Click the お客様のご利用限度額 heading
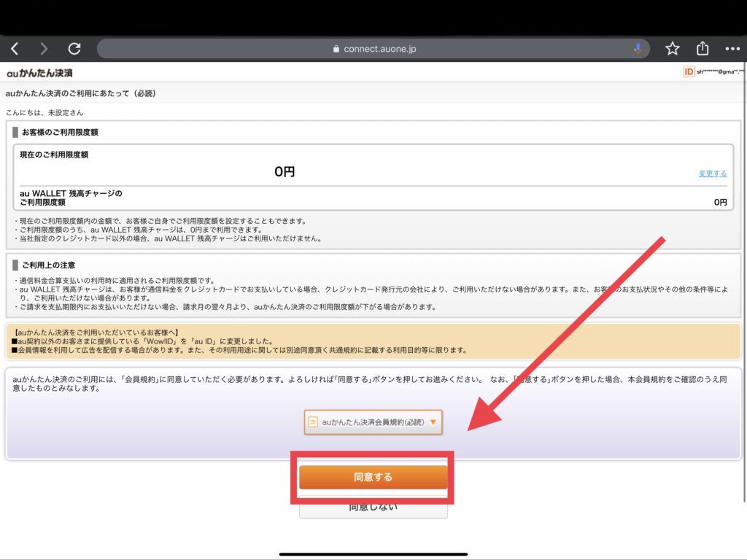 coord(60,133)
